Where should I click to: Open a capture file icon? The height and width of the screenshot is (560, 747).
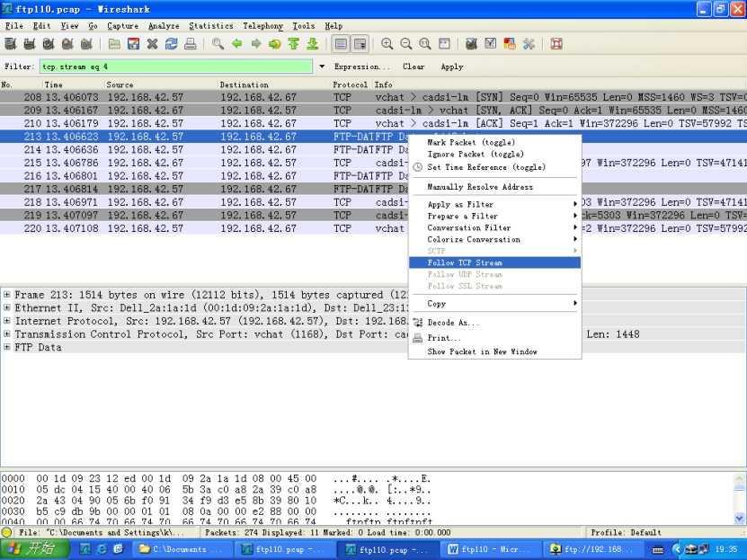tap(114, 44)
